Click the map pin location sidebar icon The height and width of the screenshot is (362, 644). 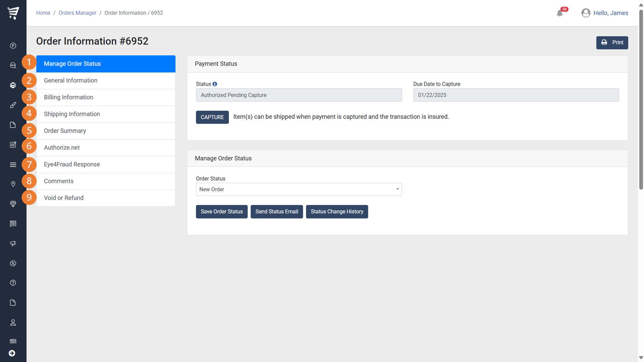[x=13, y=184]
